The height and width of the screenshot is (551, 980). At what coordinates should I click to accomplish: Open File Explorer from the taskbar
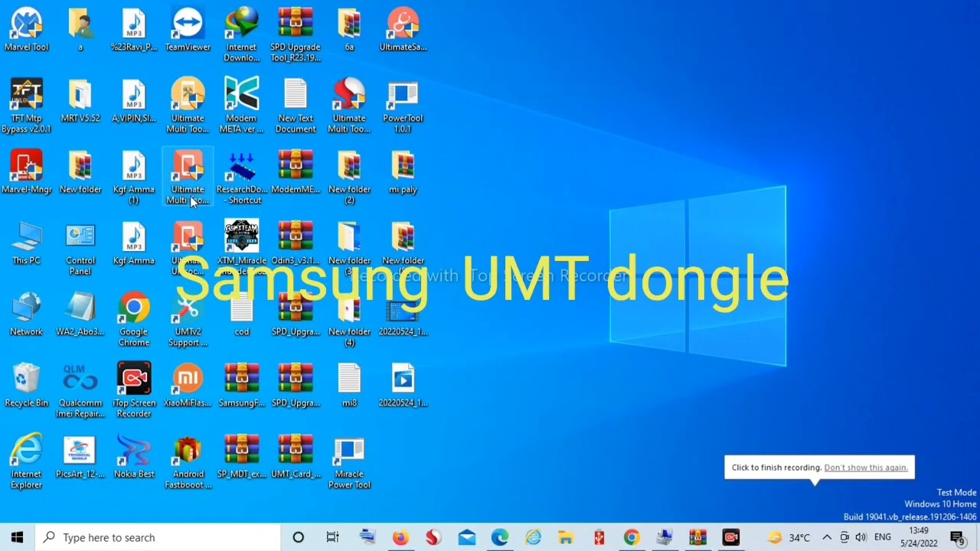pos(566,537)
